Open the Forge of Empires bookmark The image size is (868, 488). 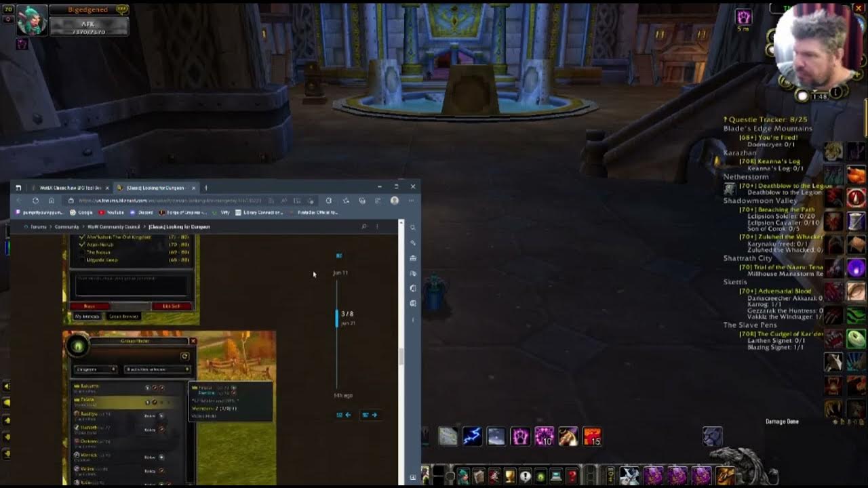pyautogui.click(x=182, y=212)
